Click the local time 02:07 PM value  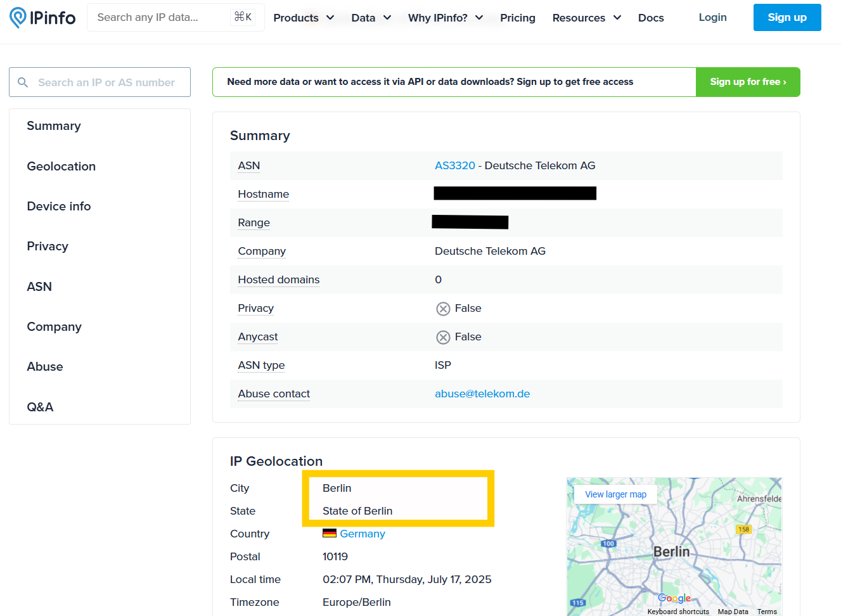pos(407,579)
